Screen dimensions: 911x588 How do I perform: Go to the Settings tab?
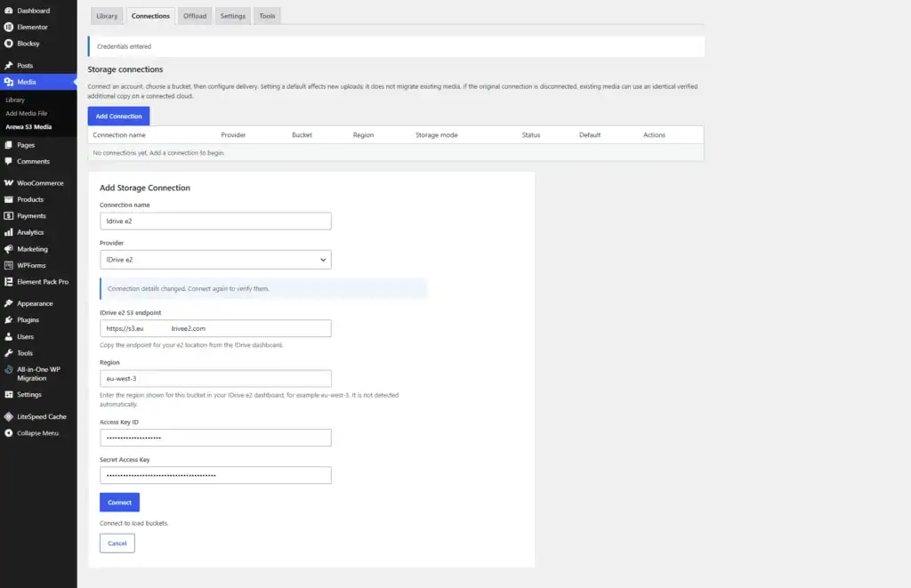pos(232,16)
